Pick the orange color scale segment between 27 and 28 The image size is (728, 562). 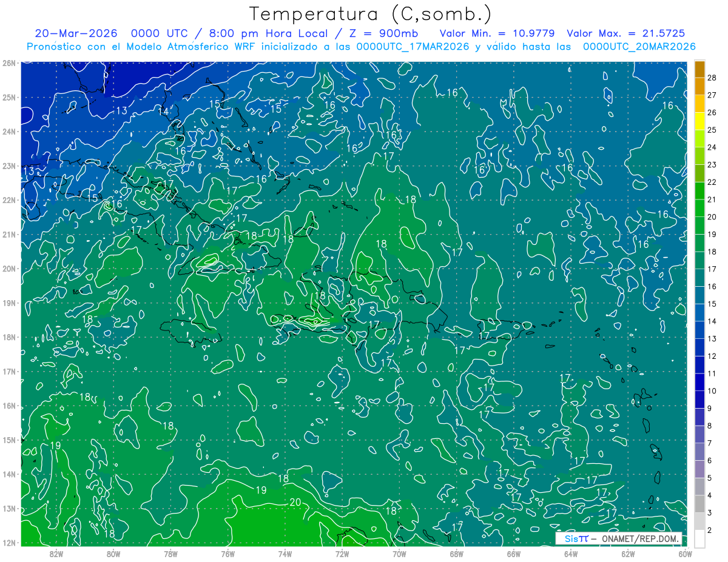pos(699,87)
